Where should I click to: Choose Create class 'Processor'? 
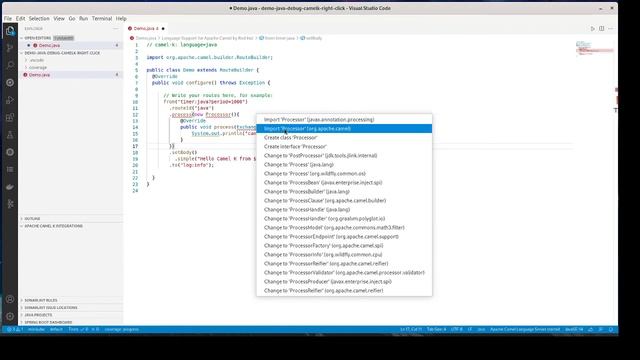pos(344,138)
